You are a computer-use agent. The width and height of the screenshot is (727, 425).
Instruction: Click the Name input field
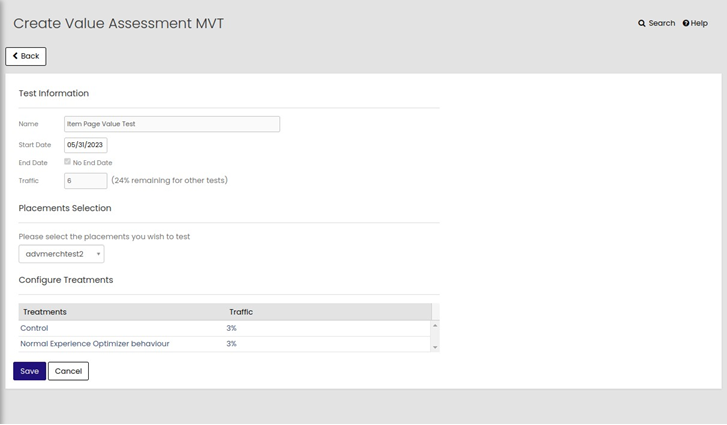(172, 124)
